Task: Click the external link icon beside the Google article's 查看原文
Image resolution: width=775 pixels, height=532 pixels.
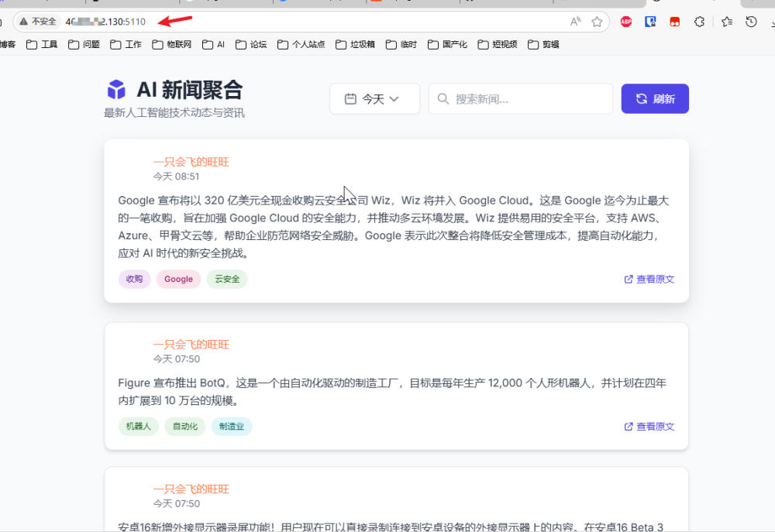Action: pos(629,279)
